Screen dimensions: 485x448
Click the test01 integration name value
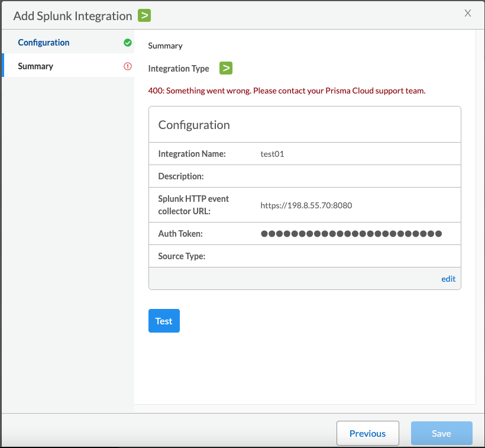coord(273,154)
